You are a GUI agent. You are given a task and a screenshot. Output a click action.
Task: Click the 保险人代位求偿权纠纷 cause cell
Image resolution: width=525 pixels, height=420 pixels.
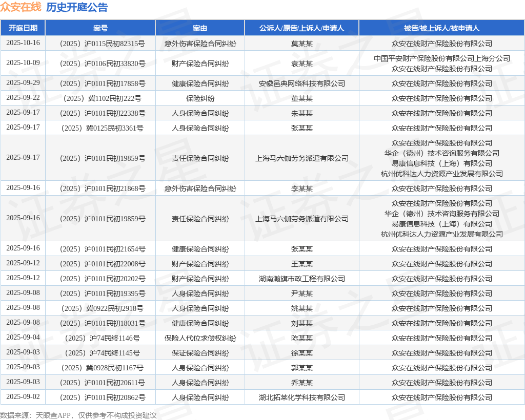point(200,338)
